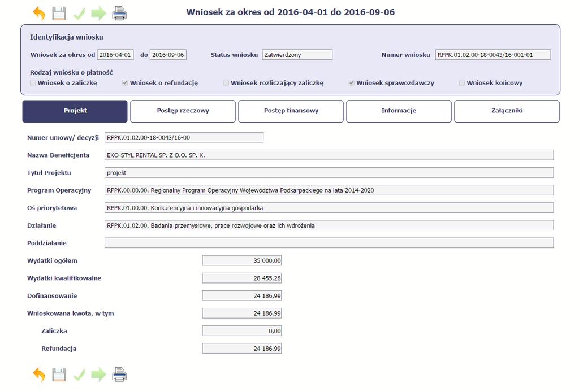The image size is (579, 392).
Task: Click the printer icon in top toolbar
Action: [x=119, y=14]
